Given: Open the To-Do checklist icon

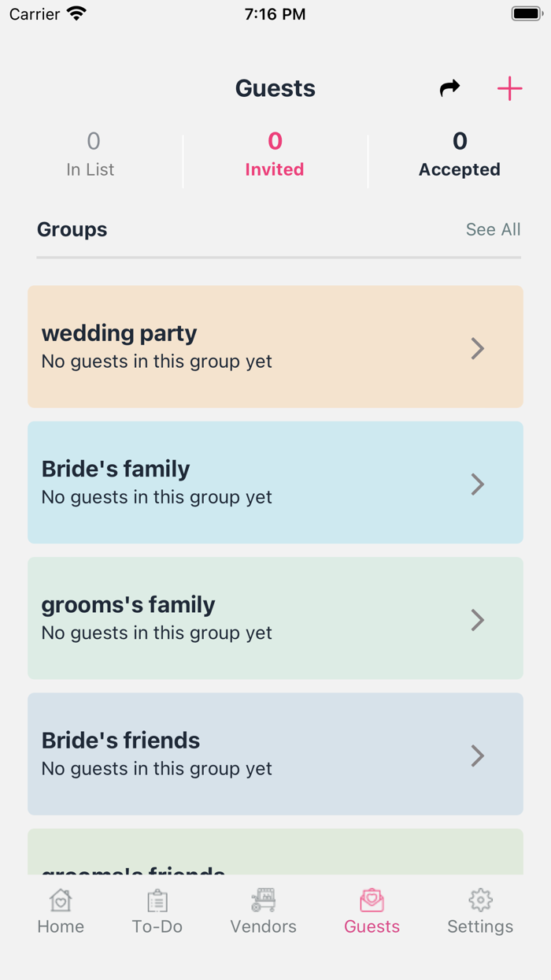Looking at the screenshot, I should pos(157,899).
